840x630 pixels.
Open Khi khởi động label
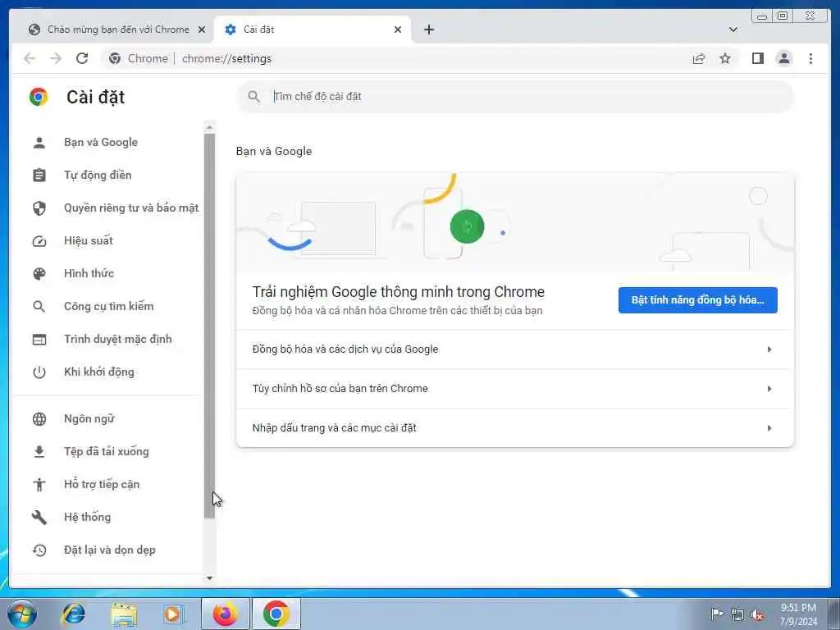99,372
